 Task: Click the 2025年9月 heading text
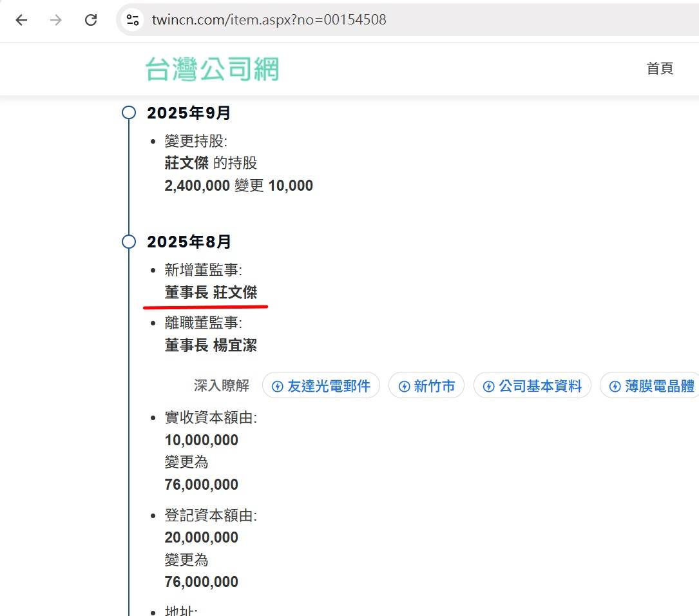pos(189,113)
